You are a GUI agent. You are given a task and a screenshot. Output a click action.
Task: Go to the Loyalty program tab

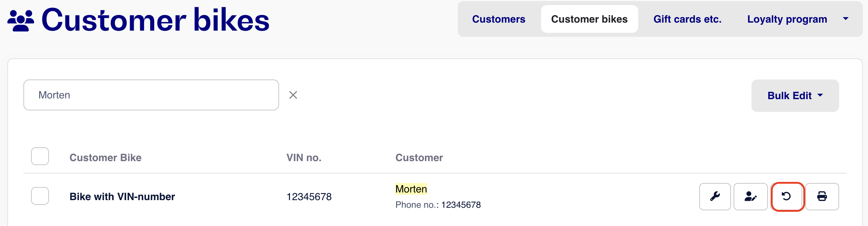(787, 19)
